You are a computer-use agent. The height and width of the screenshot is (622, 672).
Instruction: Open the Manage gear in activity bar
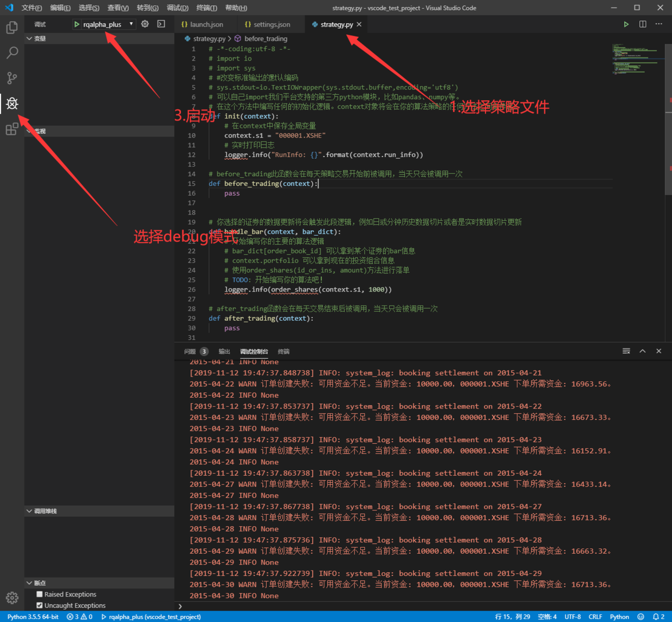[x=12, y=598]
